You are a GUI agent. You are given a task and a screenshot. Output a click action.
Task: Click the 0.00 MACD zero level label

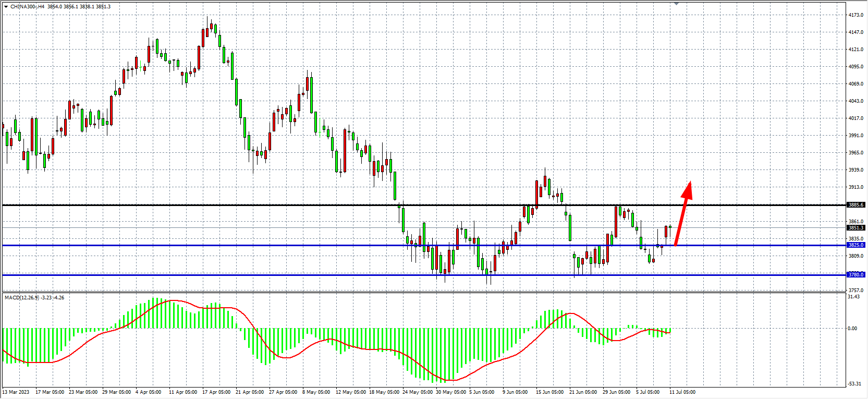[x=852, y=329]
